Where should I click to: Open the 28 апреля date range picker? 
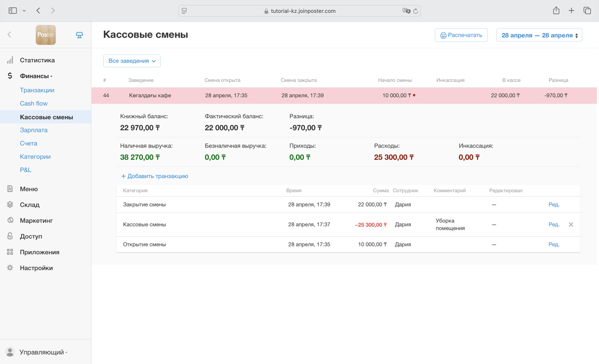pos(539,35)
